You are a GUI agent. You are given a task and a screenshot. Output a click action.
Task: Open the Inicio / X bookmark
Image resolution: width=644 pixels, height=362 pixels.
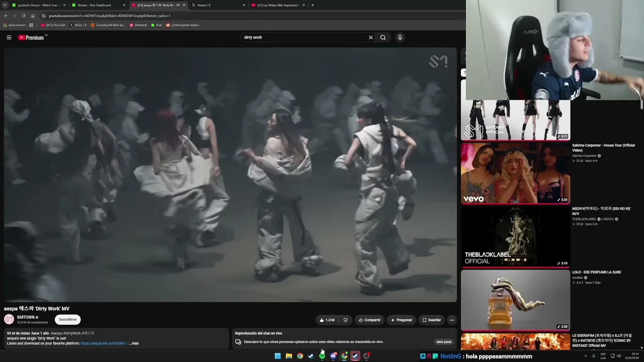pos(78,25)
